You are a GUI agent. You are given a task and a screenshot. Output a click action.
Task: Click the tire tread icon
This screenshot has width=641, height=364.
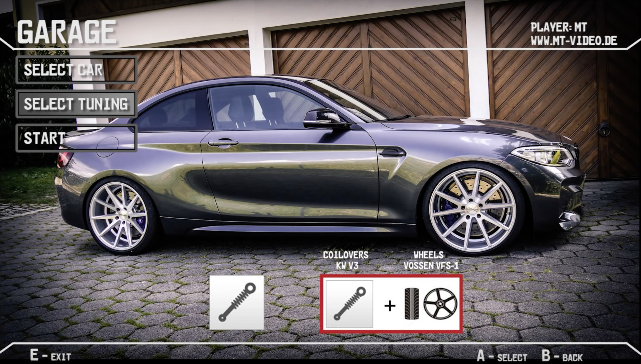point(412,304)
